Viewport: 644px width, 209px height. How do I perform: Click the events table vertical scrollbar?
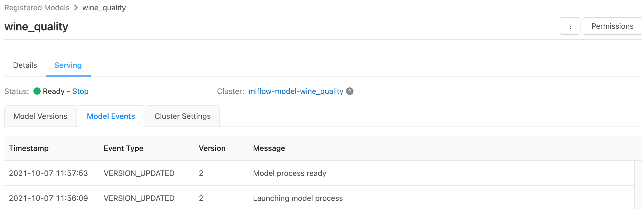(638, 185)
